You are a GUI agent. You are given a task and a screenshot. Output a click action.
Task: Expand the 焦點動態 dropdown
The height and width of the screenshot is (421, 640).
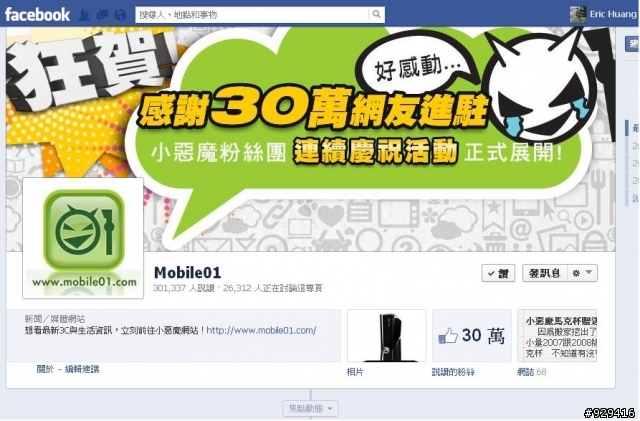tap(311, 408)
